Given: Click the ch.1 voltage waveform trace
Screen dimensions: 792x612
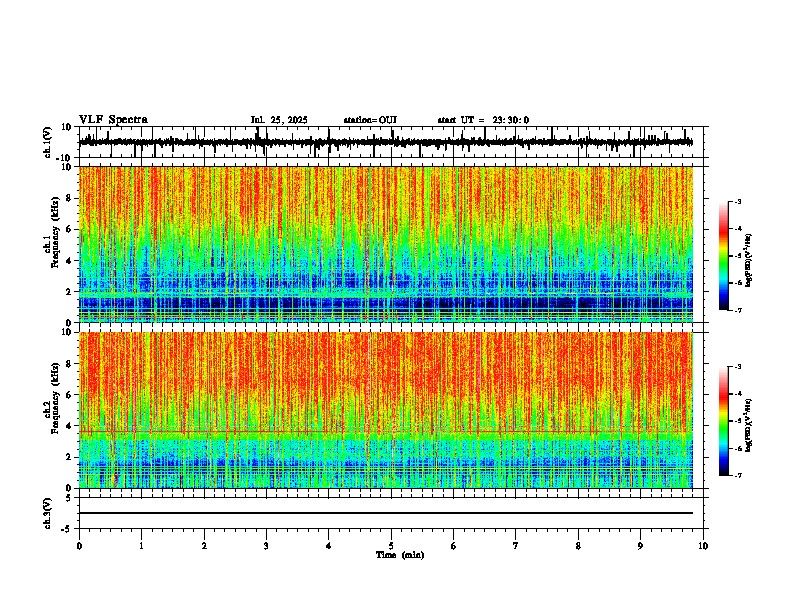Looking at the screenshot, I should tap(385, 142).
